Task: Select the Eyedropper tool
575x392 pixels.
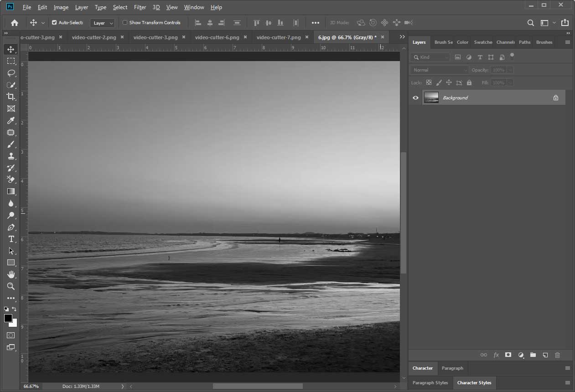Action: click(x=11, y=120)
